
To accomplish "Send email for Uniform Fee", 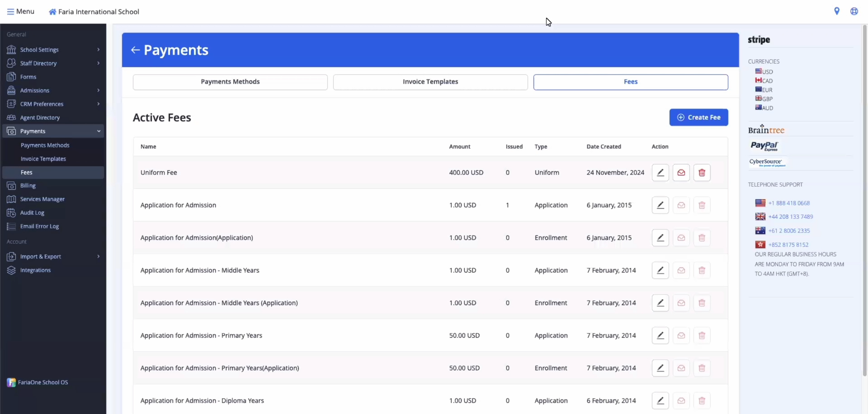I will coord(681,173).
